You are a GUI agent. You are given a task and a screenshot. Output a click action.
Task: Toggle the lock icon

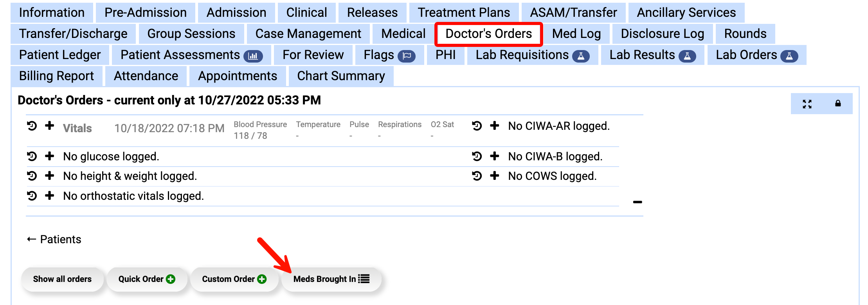coord(838,104)
